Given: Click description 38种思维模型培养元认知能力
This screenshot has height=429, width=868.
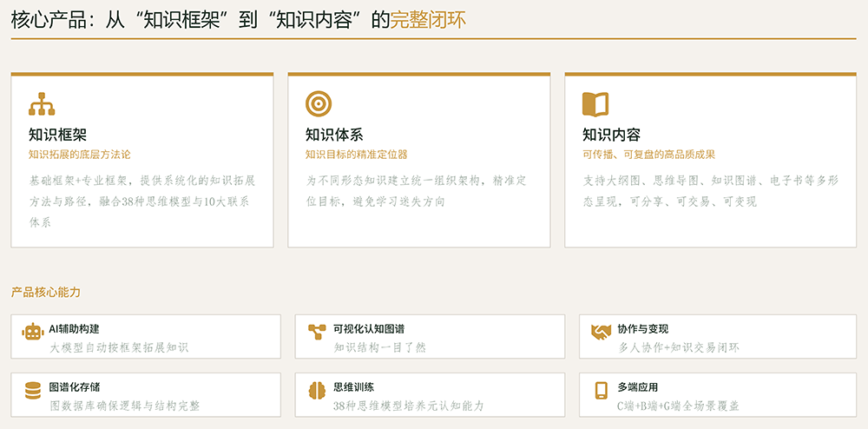Looking at the screenshot, I should tap(409, 406).
